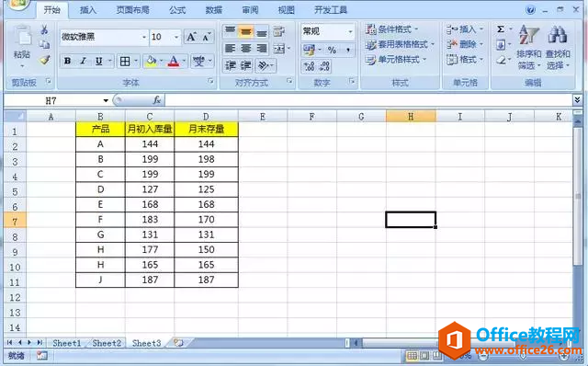Click the Wrap Text icon
The width and height of the screenshot is (588, 366).
tap(278, 31)
